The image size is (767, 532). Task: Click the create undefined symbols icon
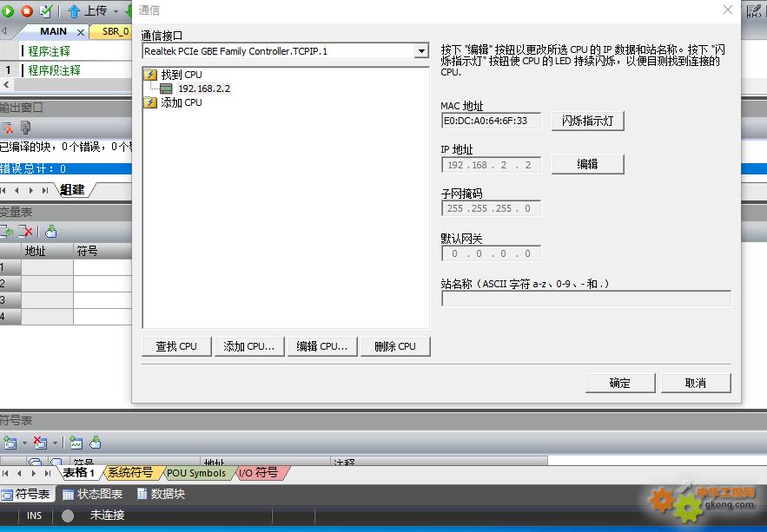pos(76,443)
